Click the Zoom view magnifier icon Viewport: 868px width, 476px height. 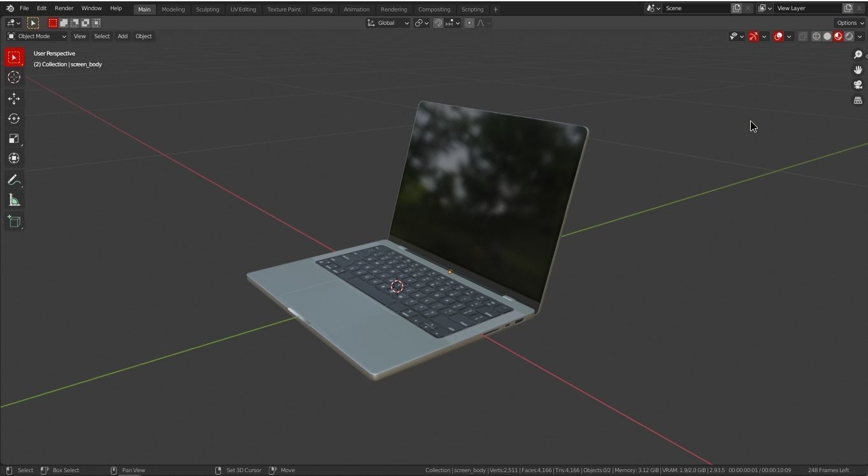click(x=858, y=55)
